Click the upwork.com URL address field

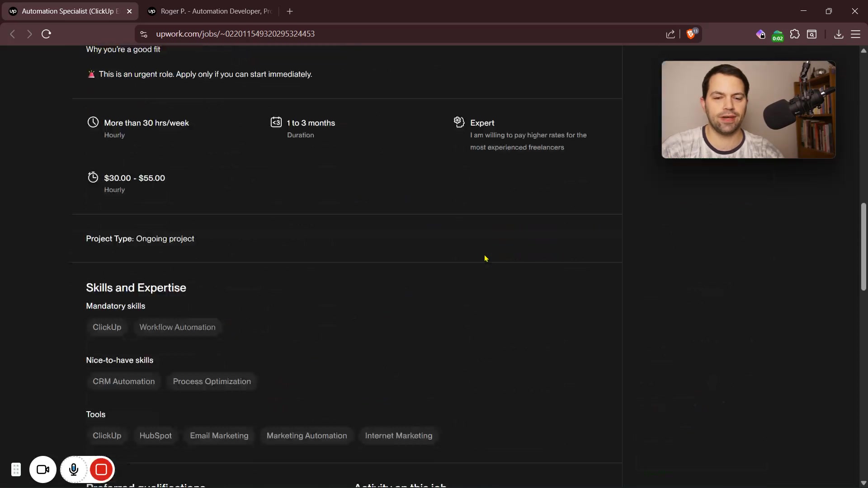click(x=235, y=34)
